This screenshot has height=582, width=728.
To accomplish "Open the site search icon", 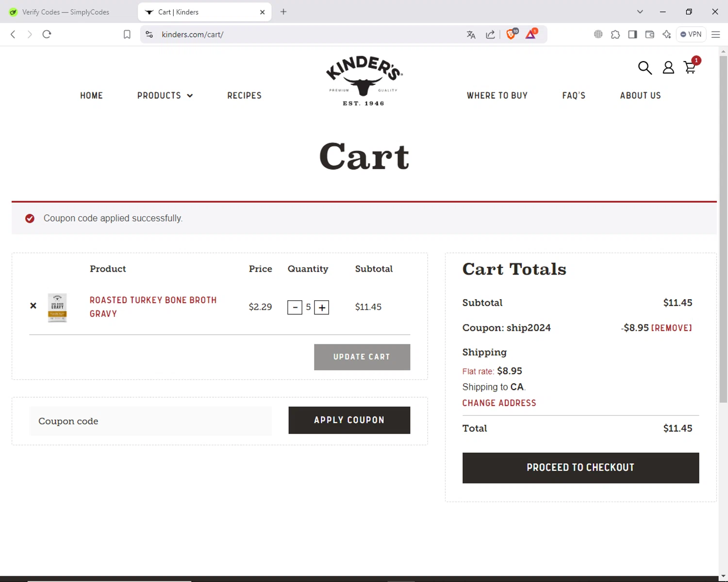I will pos(645,67).
